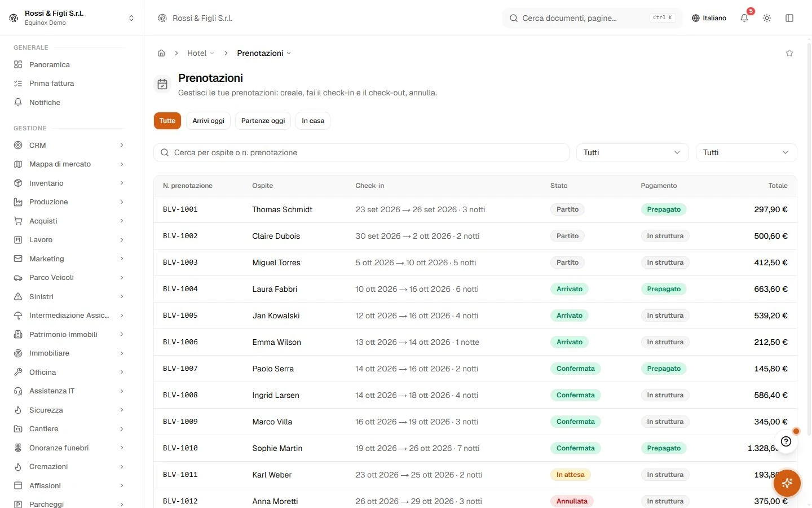Screen dimensions: 812x508
Task: Click the home breadcrumb icon
Action: point(161,53)
